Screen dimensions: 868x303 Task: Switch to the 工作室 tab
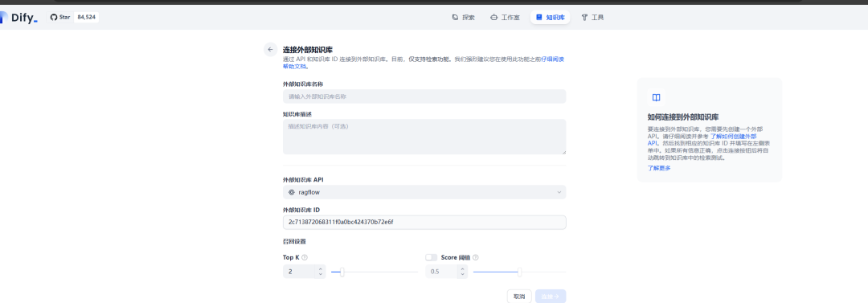(505, 17)
